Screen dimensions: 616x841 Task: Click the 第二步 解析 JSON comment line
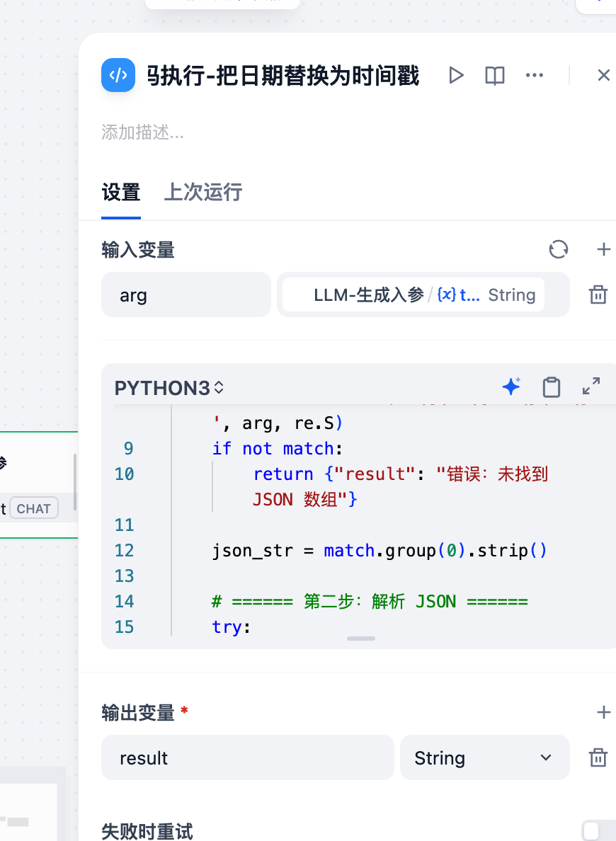(370, 601)
